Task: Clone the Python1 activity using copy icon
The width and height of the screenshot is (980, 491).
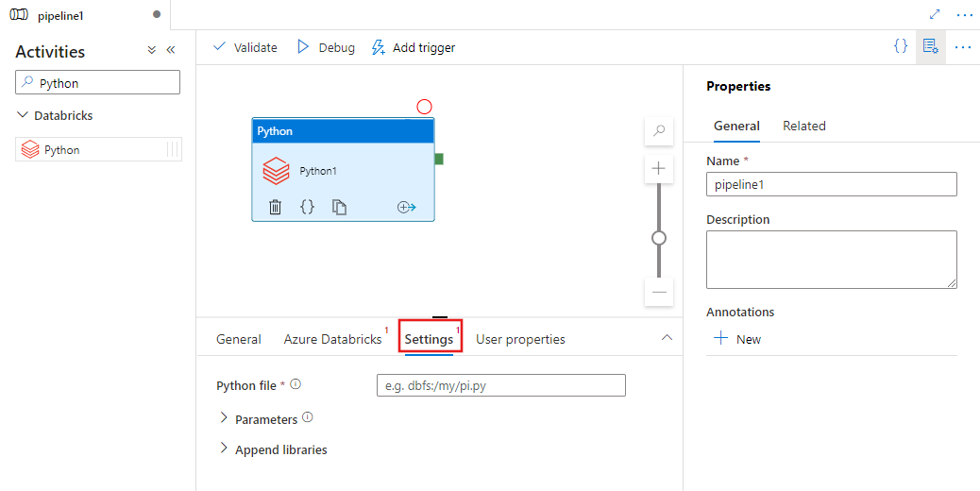Action: [x=339, y=208]
